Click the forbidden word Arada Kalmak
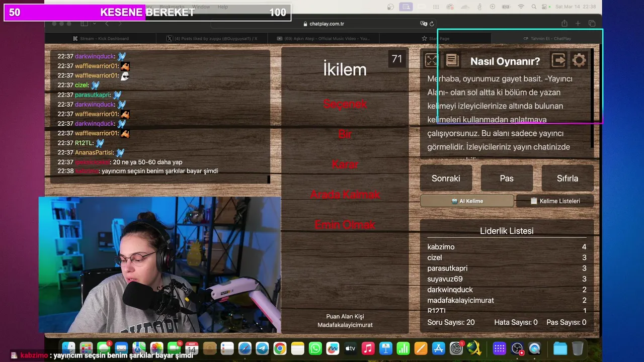Screen dimensions: 644x362 [345, 195]
